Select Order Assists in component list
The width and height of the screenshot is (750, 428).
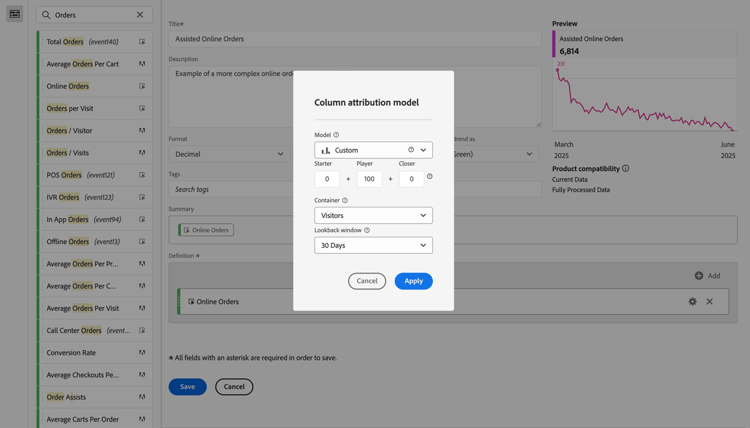pos(95,396)
